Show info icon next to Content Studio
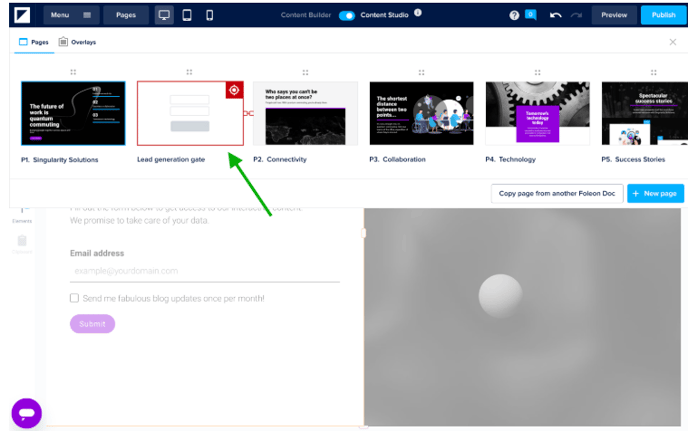The image size is (688, 431). point(417,14)
